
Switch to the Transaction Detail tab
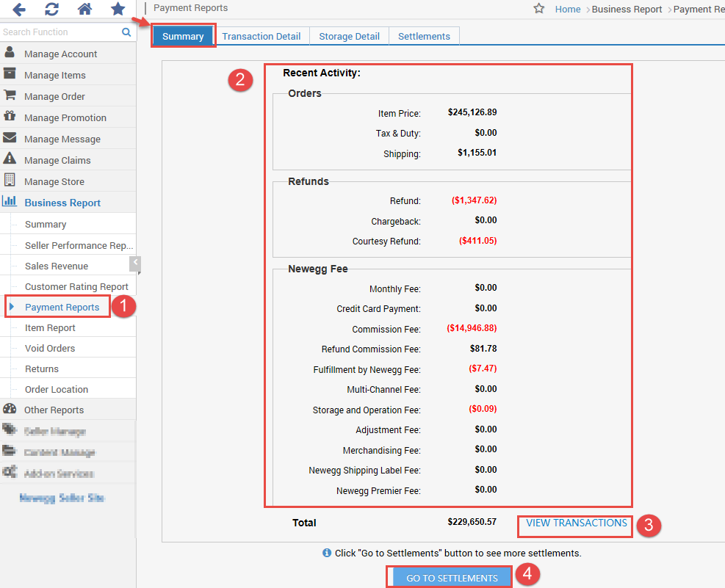coord(261,35)
